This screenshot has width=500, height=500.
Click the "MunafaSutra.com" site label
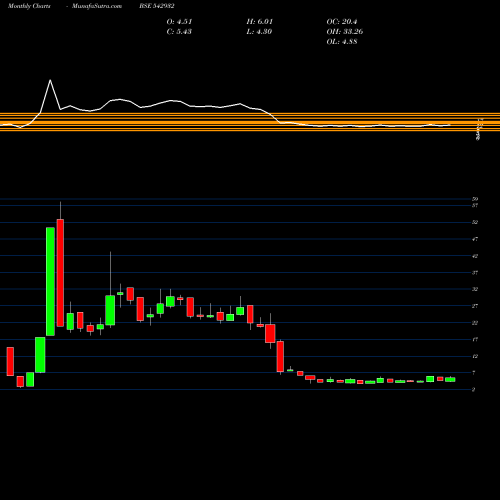(97, 6)
